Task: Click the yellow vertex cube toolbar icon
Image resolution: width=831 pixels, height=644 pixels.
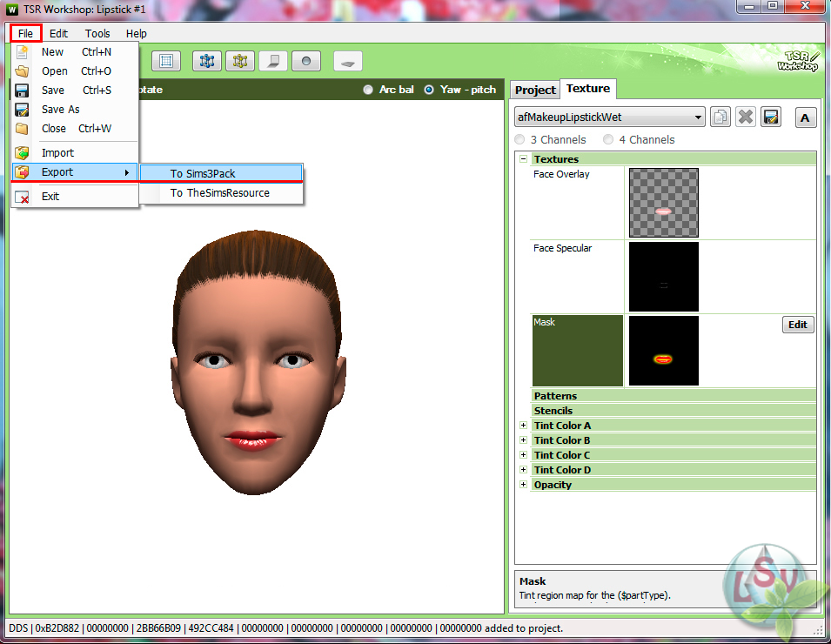Action: click(x=240, y=61)
